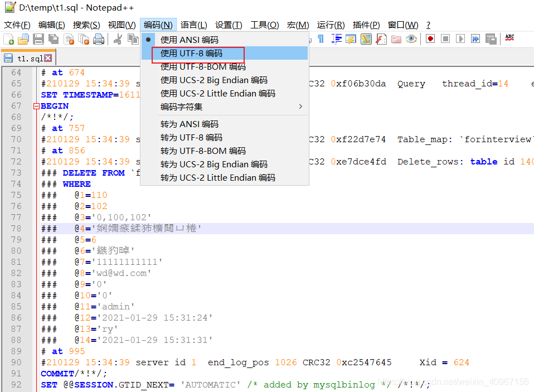
Task: Open the 工具(O) menu
Action: (265, 25)
